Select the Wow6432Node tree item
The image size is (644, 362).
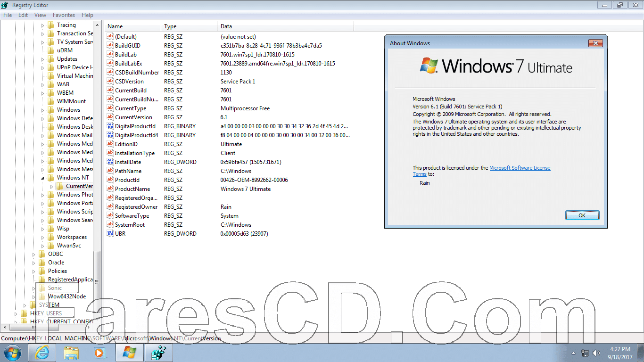click(67, 296)
